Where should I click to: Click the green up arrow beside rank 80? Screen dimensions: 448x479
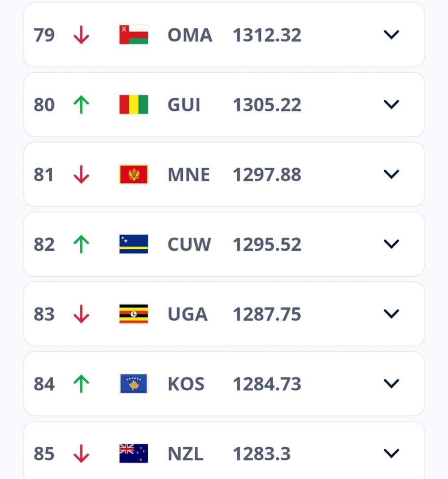81,105
